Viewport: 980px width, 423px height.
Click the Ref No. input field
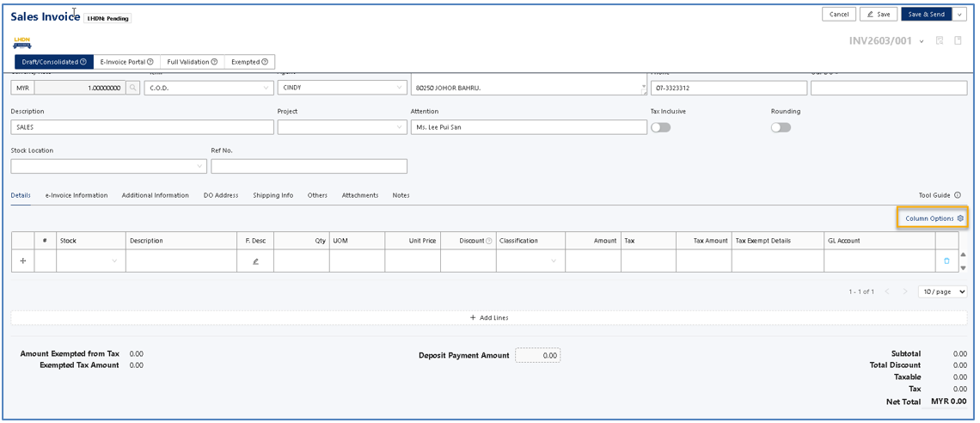(309, 167)
